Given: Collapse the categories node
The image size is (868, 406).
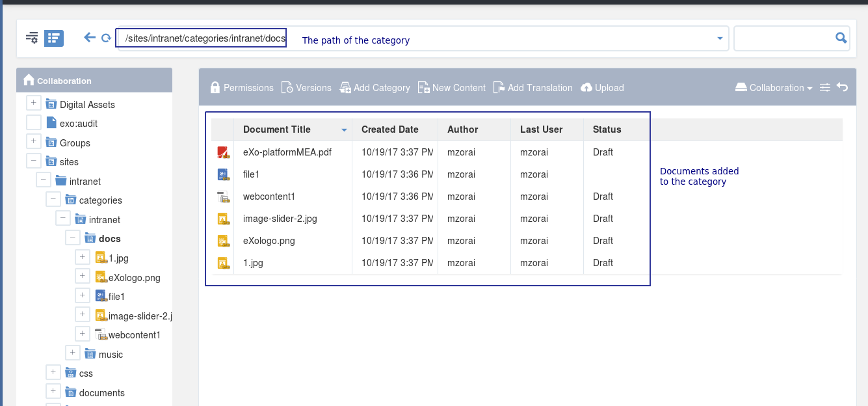Looking at the screenshot, I should (x=53, y=199).
